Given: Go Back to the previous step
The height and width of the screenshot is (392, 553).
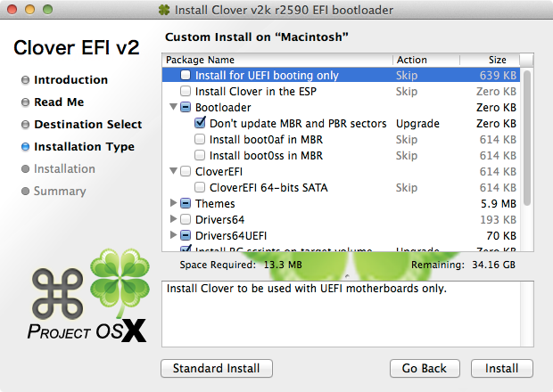Looking at the screenshot, I should point(425,369).
